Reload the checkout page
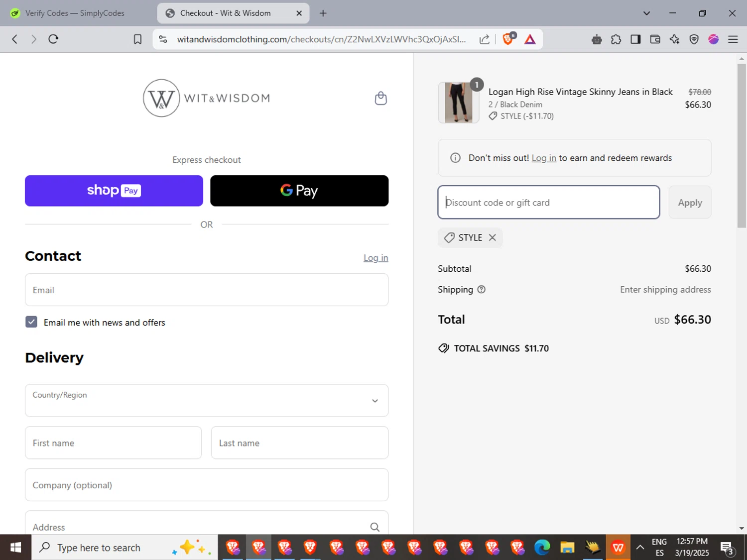747x560 pixels. click(53, 39)
